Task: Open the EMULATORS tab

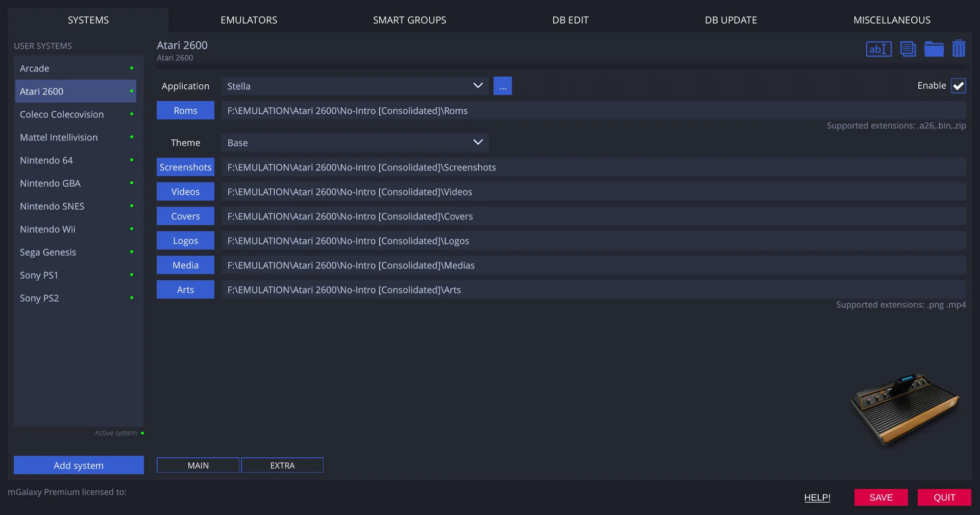Action: click(x=249, y=20)
